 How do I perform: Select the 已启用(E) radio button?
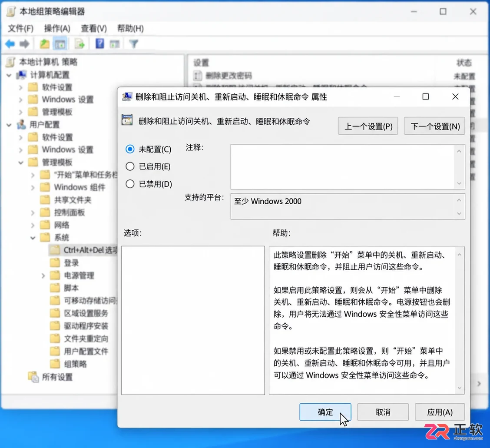tap(130, 166)
